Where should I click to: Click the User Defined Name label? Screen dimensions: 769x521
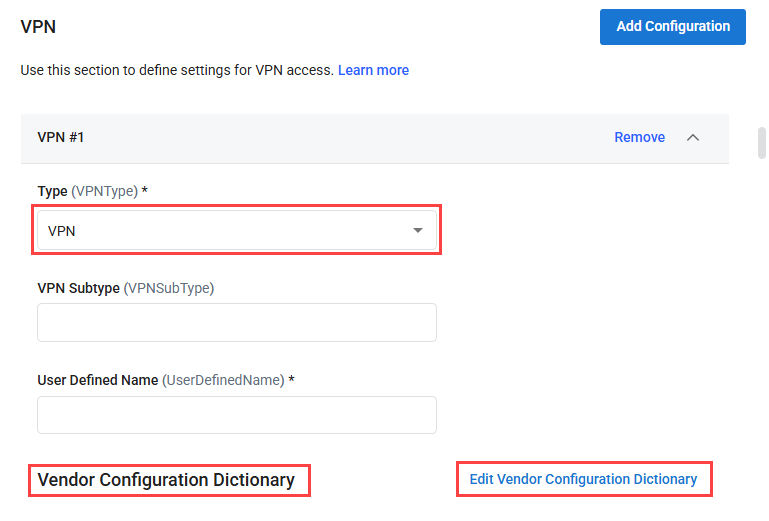97,380
